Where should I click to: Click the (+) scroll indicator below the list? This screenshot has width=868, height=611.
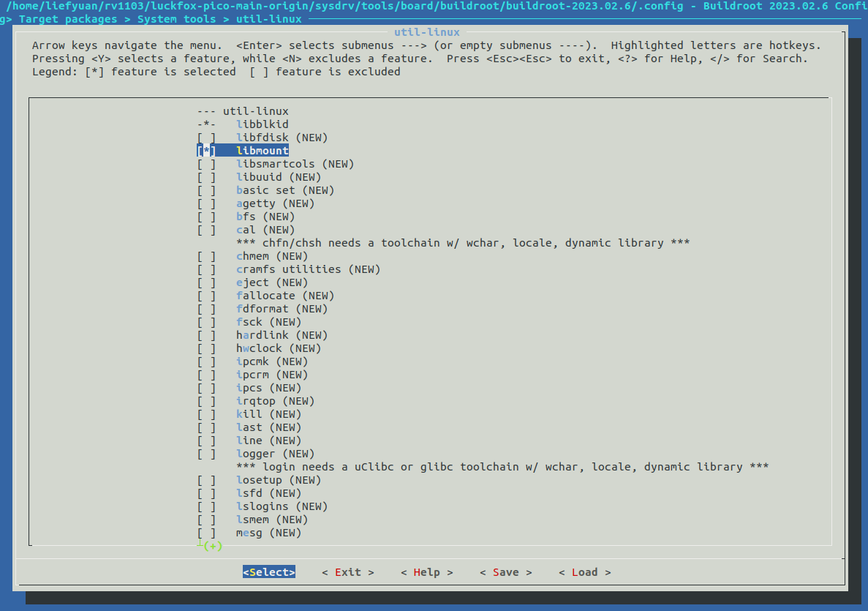pyautogui.click(x=212, y=546)
